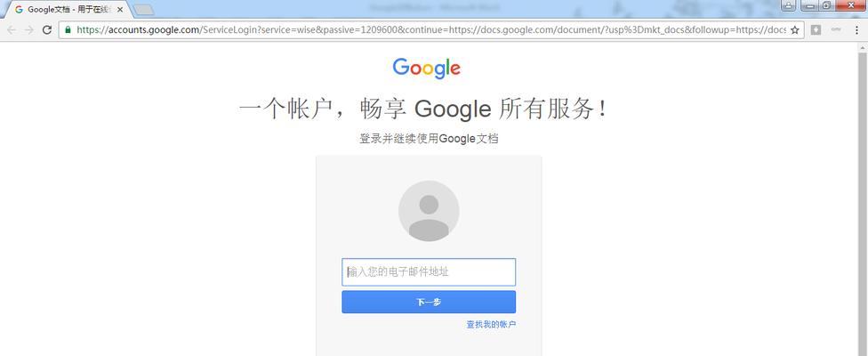The image size is (868, 356).
Task: Click the Google logo above the heading
Action: 426,69
